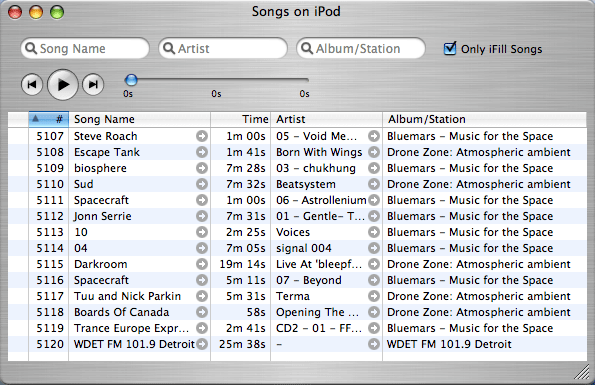595x385 pixels.
Task: Click arrow icon next to Born With Wings
Action: click(374, 152)
